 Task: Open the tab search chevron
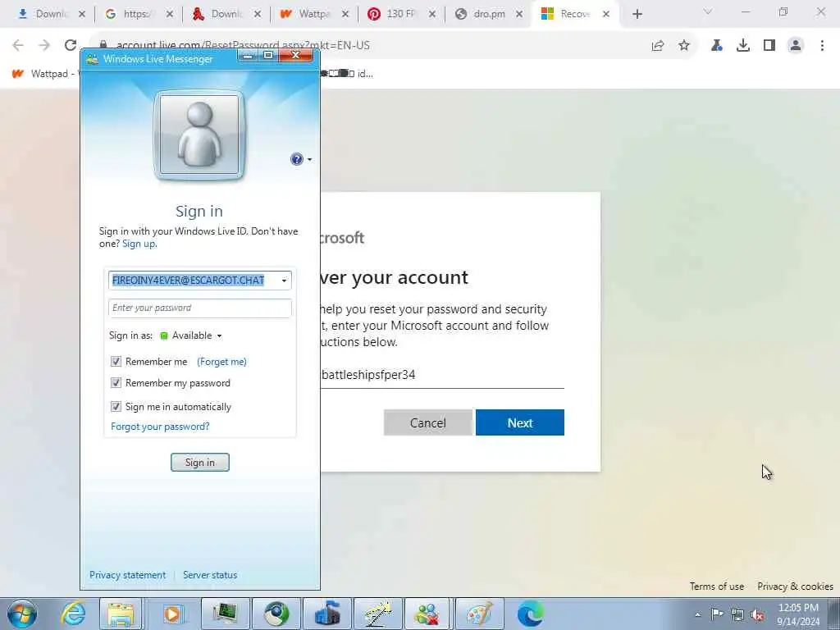coord(708,11)
